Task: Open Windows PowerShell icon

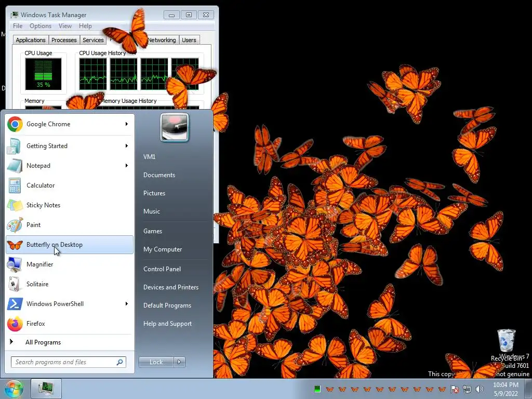Action: pyautogui.click(x=15, y=303)
